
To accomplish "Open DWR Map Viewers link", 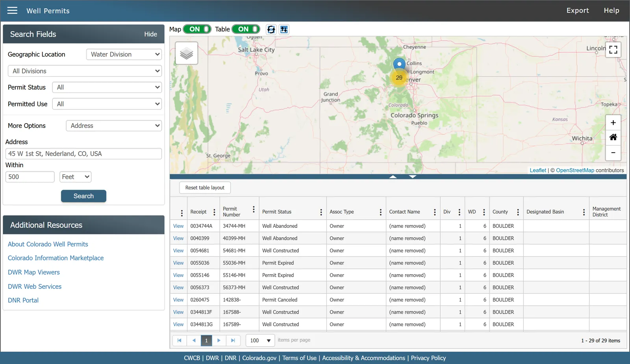I will pyautogui.click(x=34, y=272).
